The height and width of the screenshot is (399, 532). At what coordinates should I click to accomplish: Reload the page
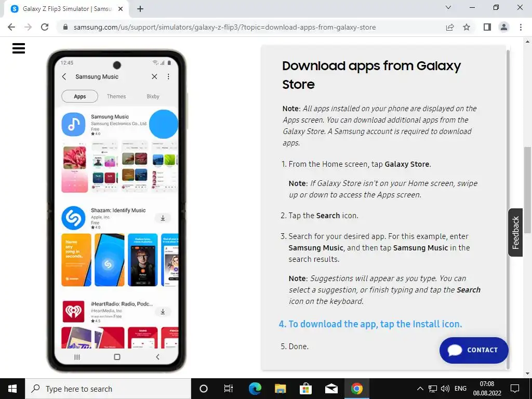tap(45, 27)
